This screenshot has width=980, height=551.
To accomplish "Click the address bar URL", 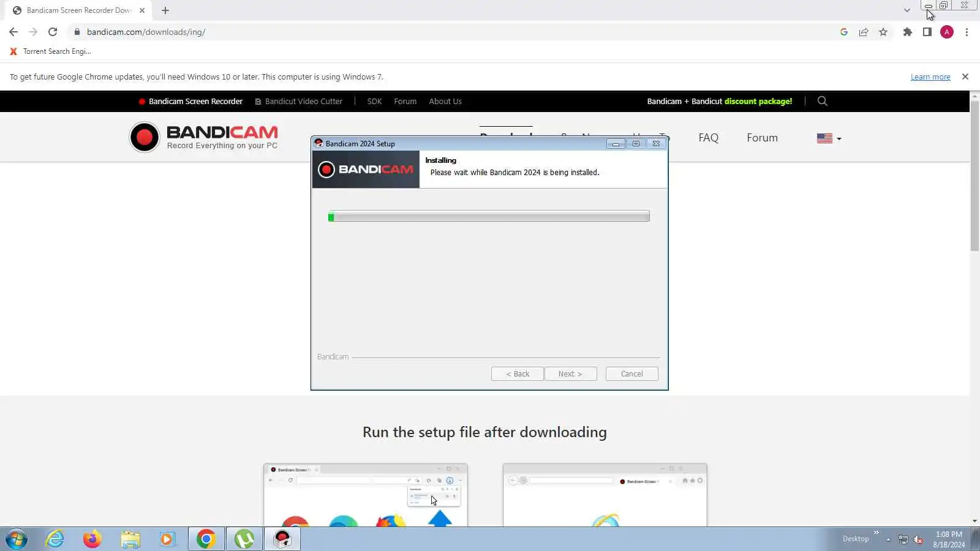I will coord(146,32).
